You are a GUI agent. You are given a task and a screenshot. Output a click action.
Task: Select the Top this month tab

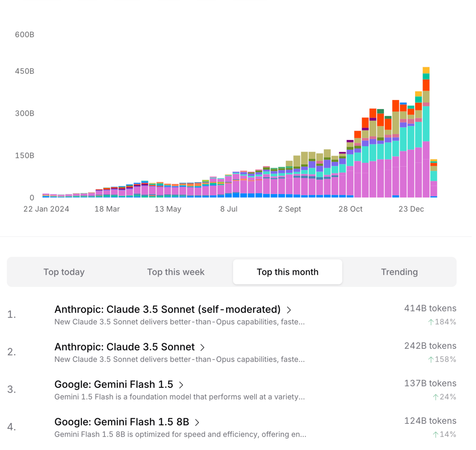click(x=287, y=272)
